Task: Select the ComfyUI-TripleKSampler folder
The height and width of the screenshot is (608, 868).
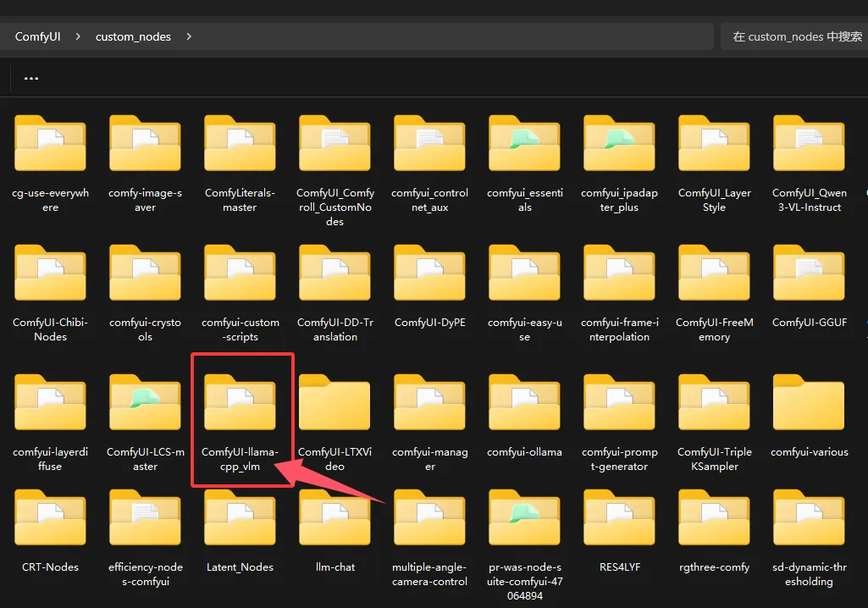Action: point(714,402)
